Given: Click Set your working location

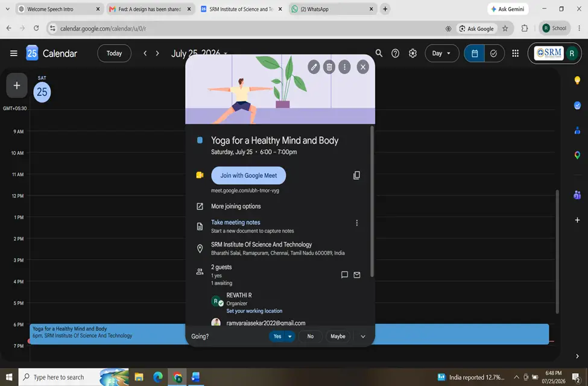Looking at the screenshot, I should pos(254,311).
